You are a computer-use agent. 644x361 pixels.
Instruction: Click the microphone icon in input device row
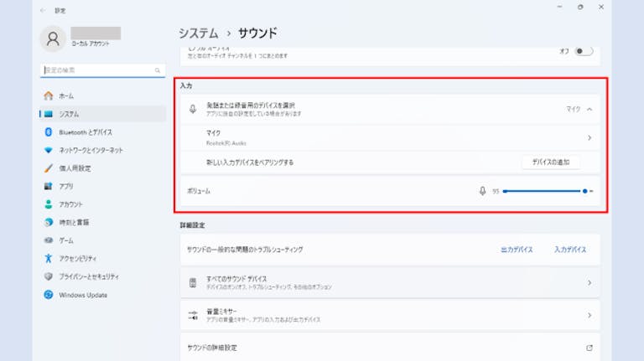(193, 109)
